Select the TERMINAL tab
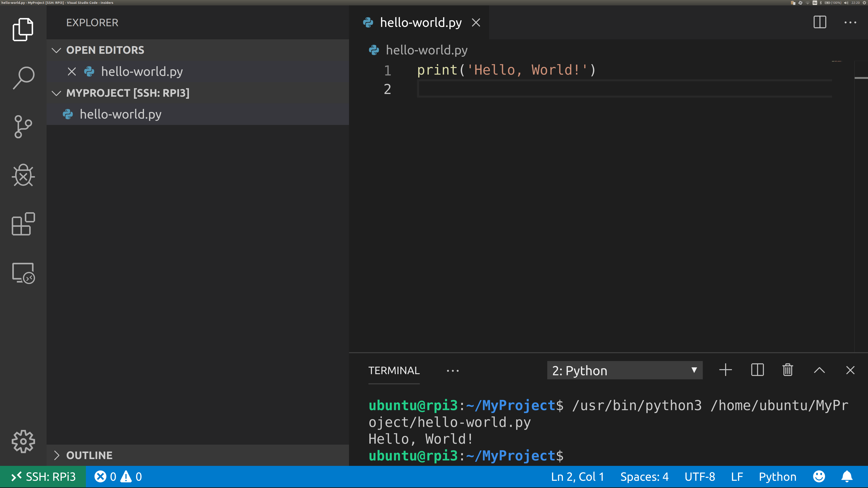Image resolution: width=868 pixels, height=488 pixels. tap(394, 370)
